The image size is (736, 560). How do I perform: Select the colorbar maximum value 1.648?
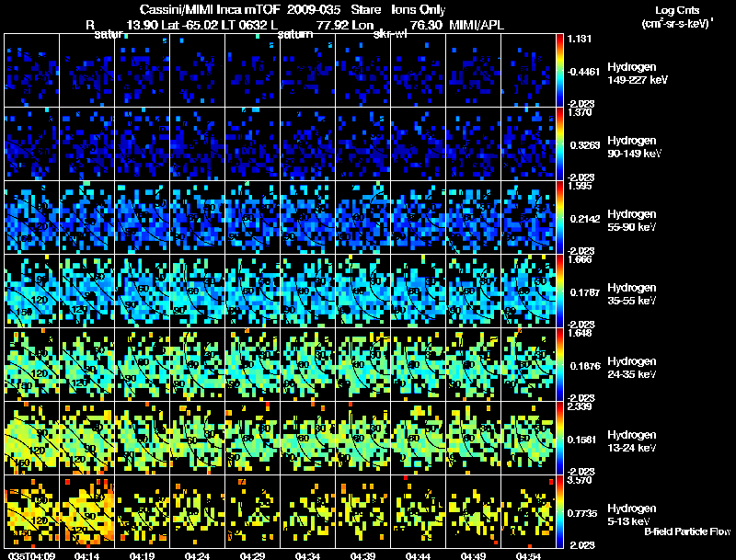580,333
